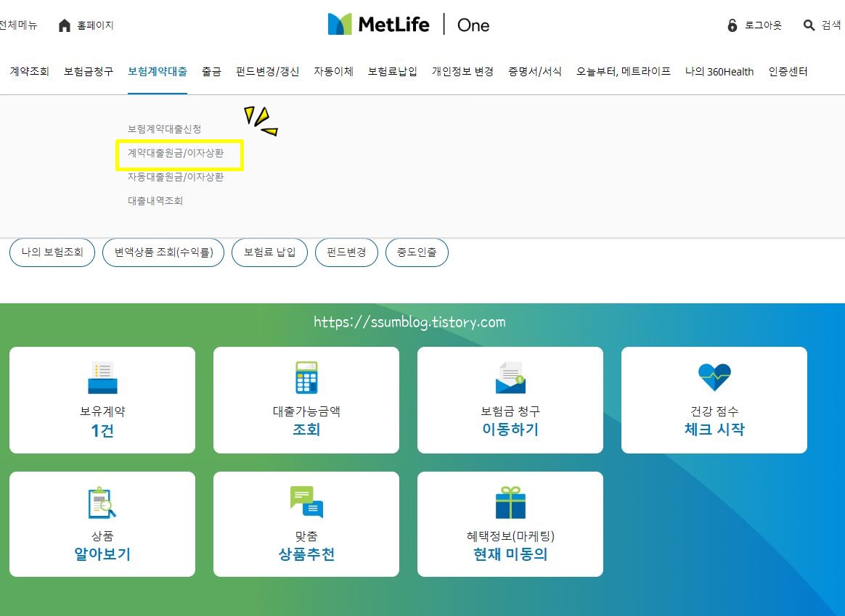Click 검색 search text
This screenshot has width=845, height=616.
pyautogui.click(x=831, y=25)
